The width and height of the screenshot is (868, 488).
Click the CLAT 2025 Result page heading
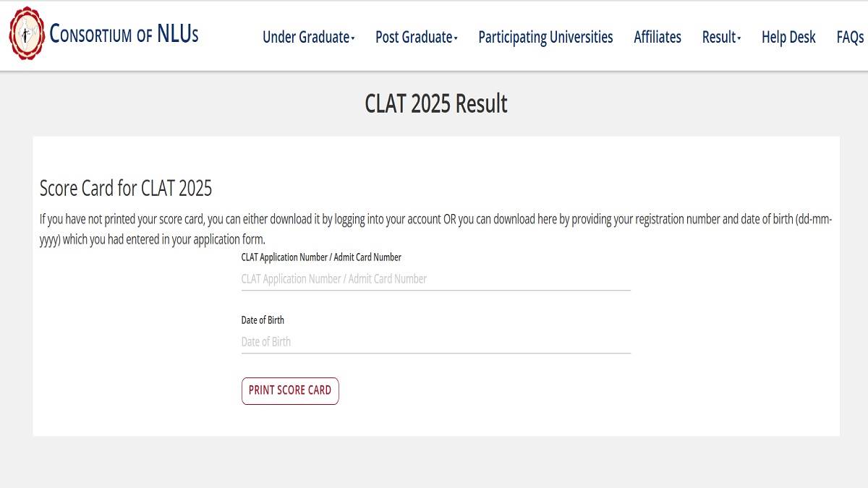pyautogui.click(x=436, y=104)
